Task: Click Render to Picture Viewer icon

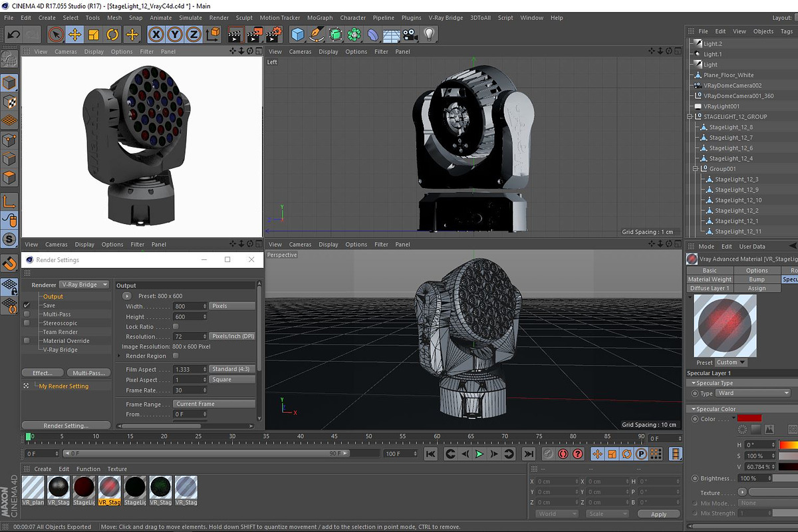Action: pyautogui.click(x=255, y=35)
